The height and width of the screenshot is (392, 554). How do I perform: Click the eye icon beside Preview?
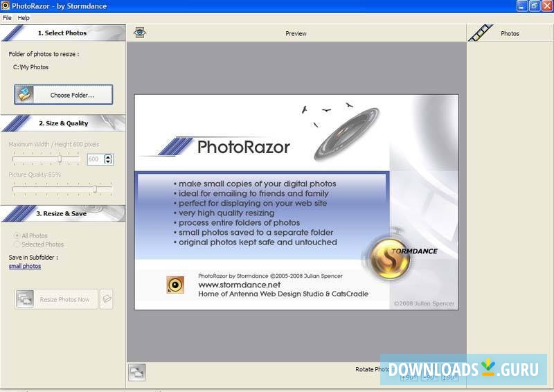140,33
